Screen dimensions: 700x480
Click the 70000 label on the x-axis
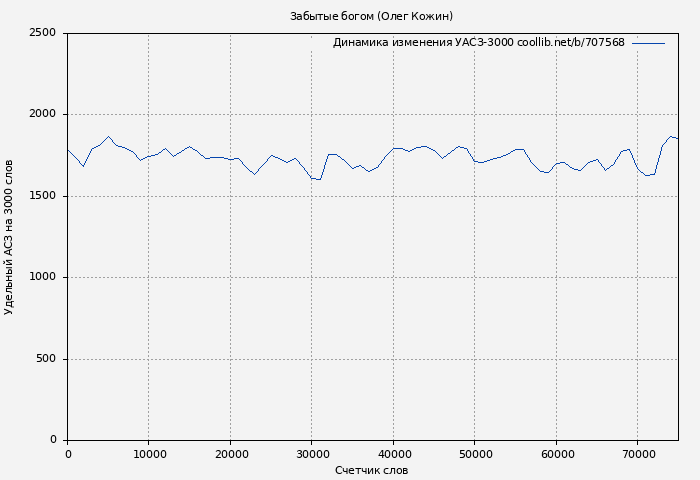[638, 454]
